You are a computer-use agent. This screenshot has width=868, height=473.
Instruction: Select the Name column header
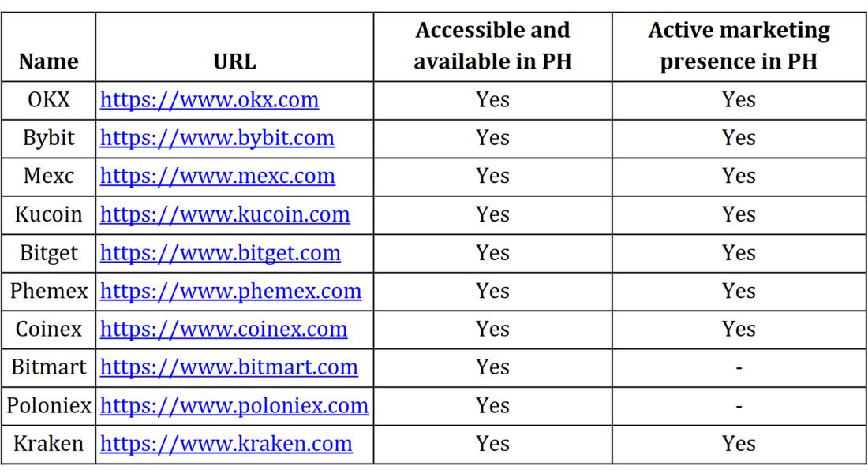click(x=49, y=61)
